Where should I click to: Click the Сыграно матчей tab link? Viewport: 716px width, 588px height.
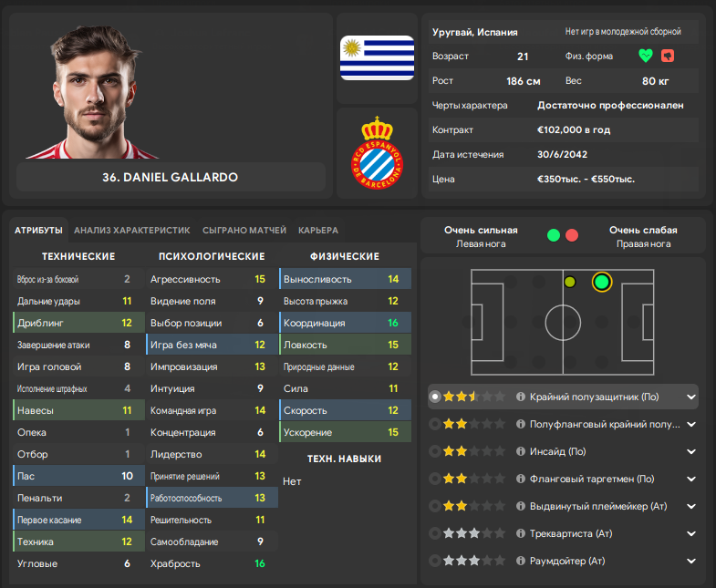(244, 231)
